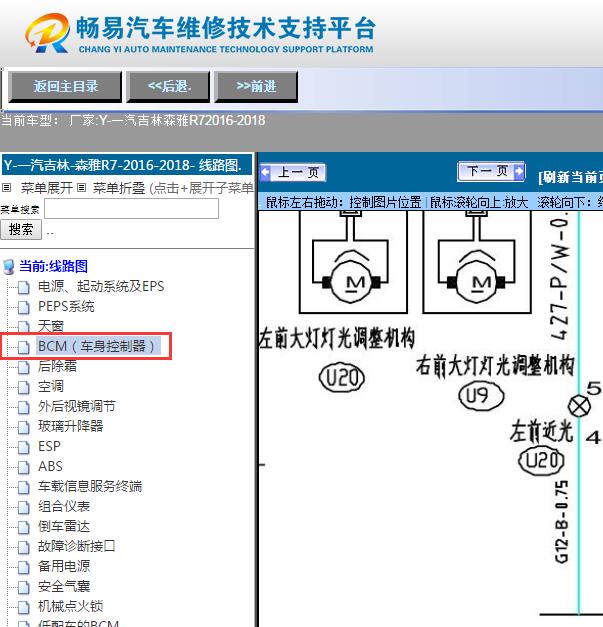Viewport: 603px width, 627px height.
Task: Click the 菜单搜索 input field
Action: (x=132, y=209)
